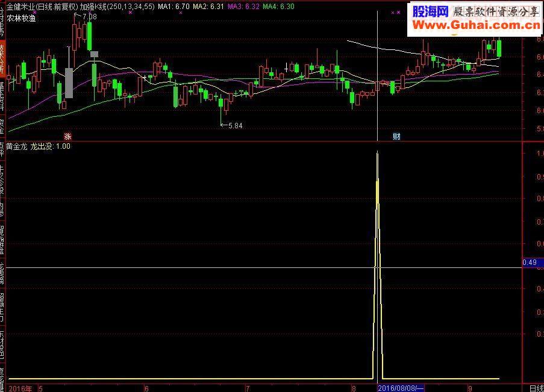This screenshot has height=392, width=544.
Task: Select the MA1: 6.70 indicator label
Action: [174, 6]
